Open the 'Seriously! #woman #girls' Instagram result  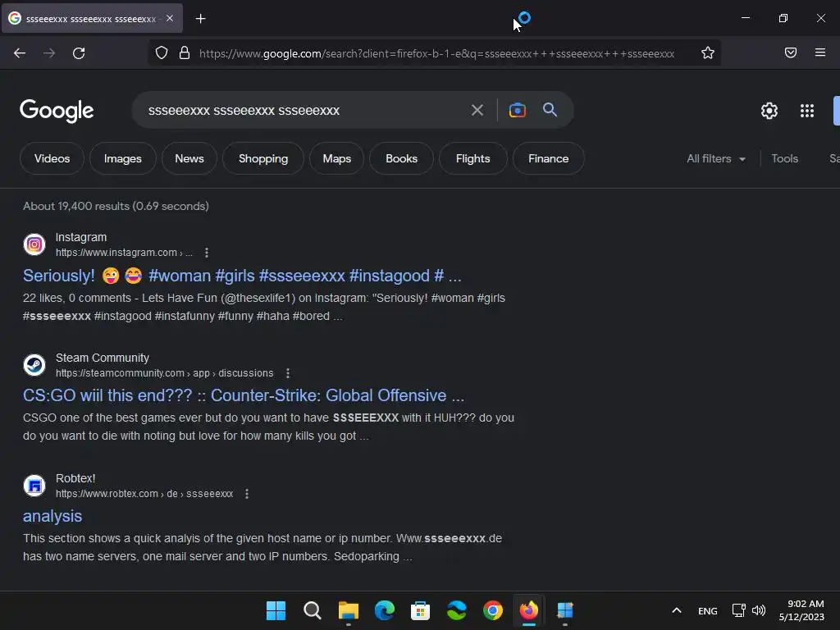click(242, 276)
